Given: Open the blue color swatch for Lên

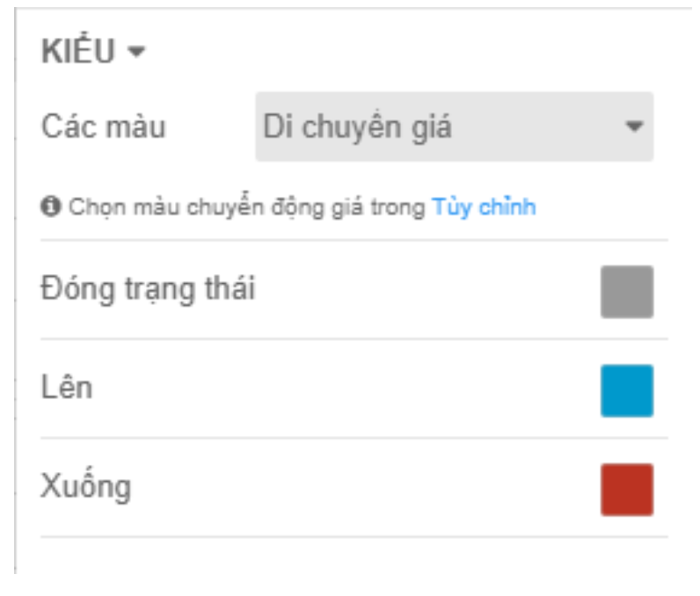Looking at the screenshot, I should pos(627,390).
